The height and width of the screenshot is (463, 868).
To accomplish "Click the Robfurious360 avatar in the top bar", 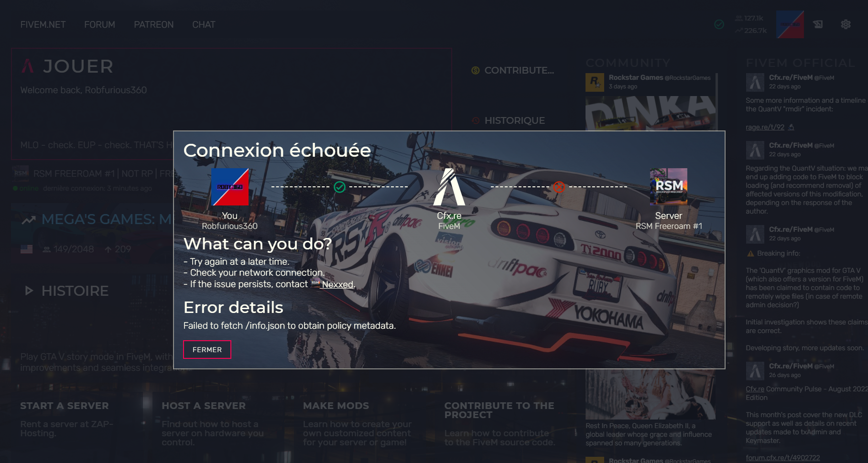I will click(790, 24).
